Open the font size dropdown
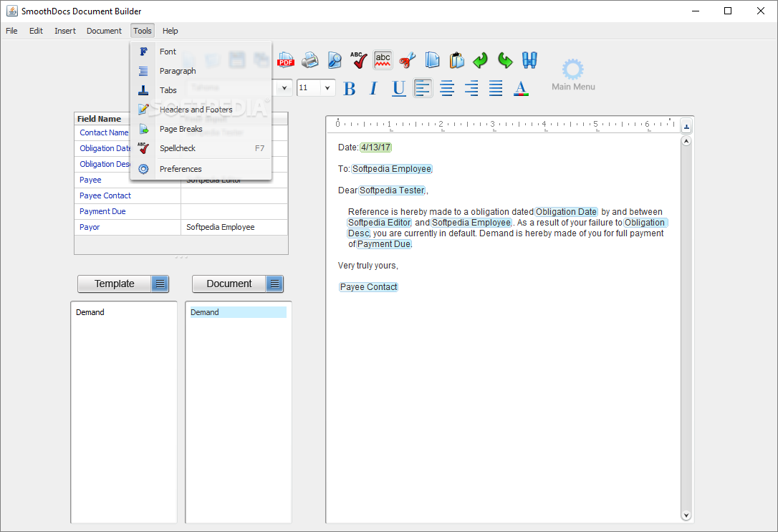The height and width of the screenshot is (532, 778). 327,88
